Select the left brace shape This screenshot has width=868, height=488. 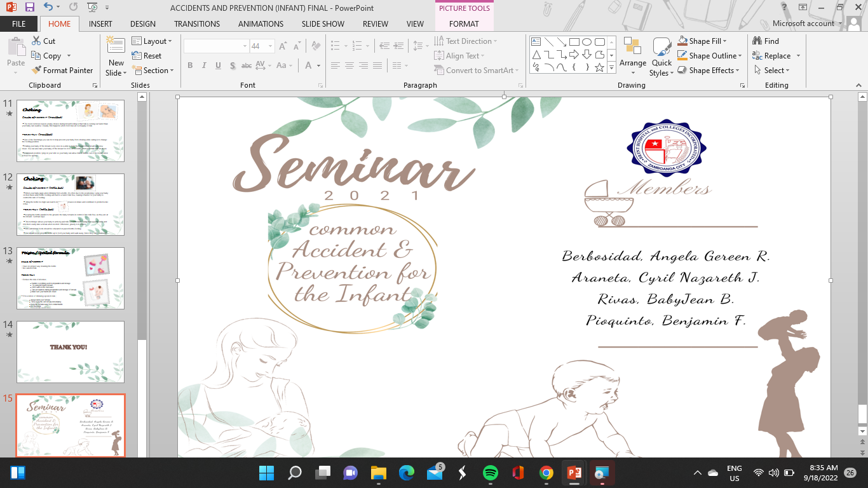(x=574, y=67)
